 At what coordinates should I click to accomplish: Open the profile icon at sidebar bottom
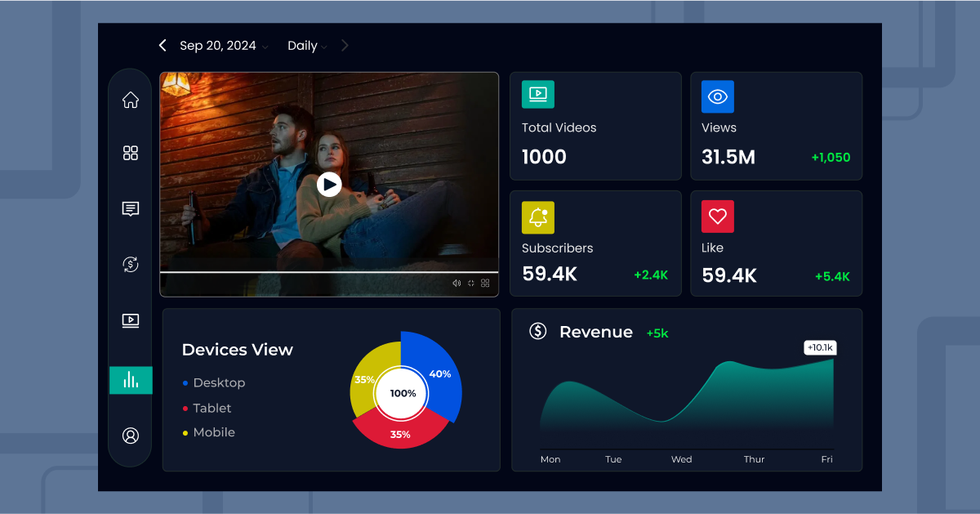tap(130, 436)
